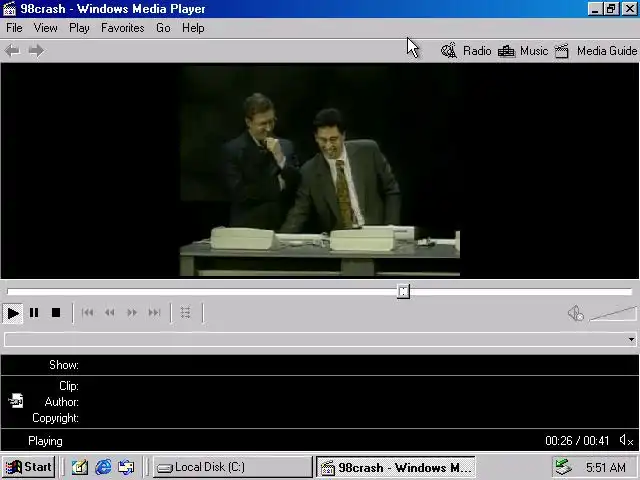Click the forward arrow in the toolbar
The image size is (640, 480).
pos(36,51)
